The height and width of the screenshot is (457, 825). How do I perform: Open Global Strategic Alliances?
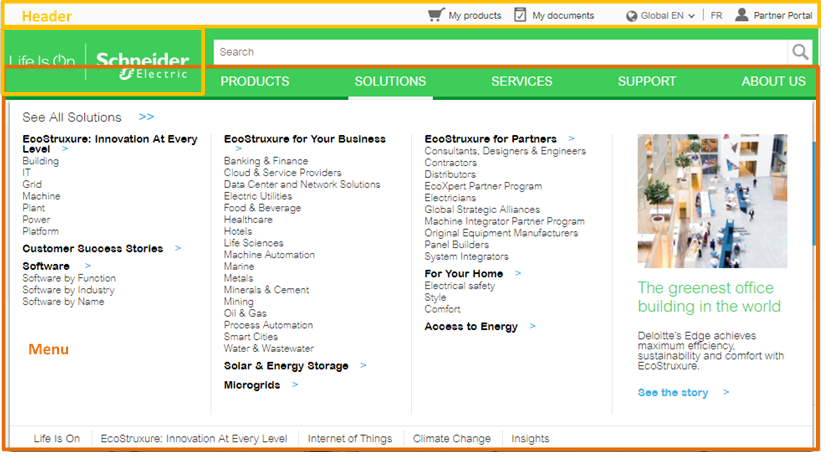(x=482, y=210)
